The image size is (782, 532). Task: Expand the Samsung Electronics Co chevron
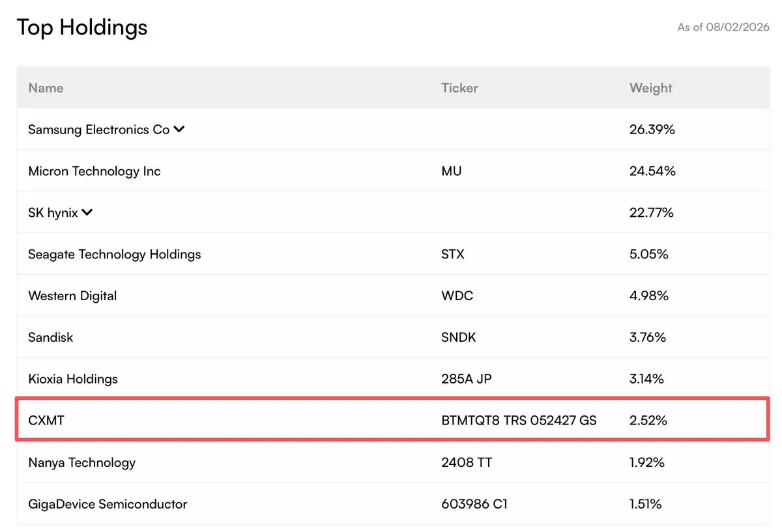pyautogui.click(x=179, y=129)
